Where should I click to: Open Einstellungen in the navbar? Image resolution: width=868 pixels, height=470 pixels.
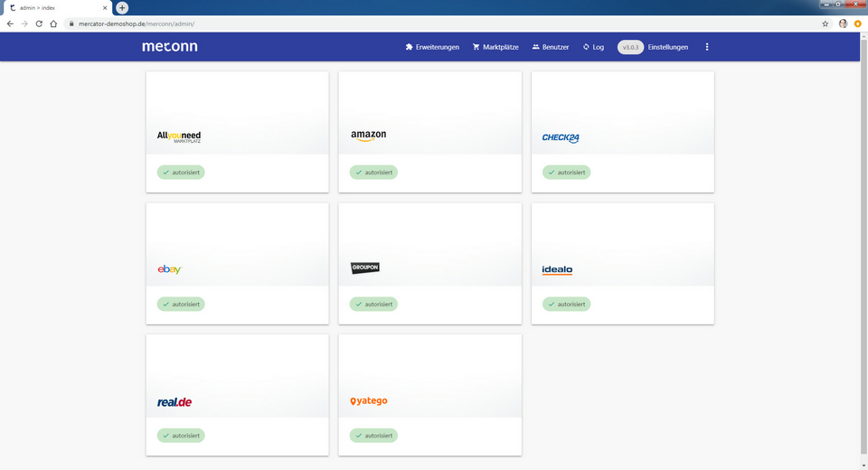(x=667, y=47)
